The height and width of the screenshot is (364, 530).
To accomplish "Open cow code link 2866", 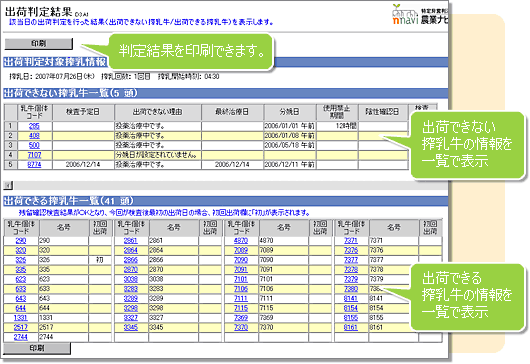I will 130,260.
